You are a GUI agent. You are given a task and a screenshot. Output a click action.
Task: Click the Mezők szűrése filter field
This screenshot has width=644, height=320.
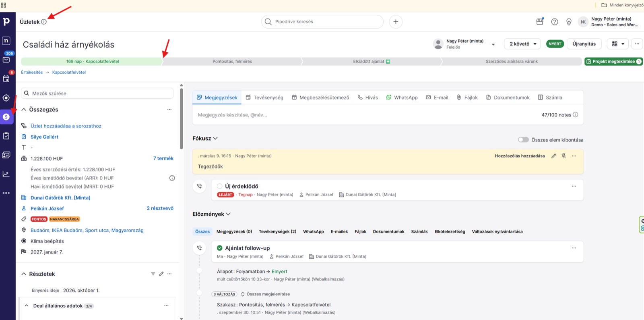(97, 93)
